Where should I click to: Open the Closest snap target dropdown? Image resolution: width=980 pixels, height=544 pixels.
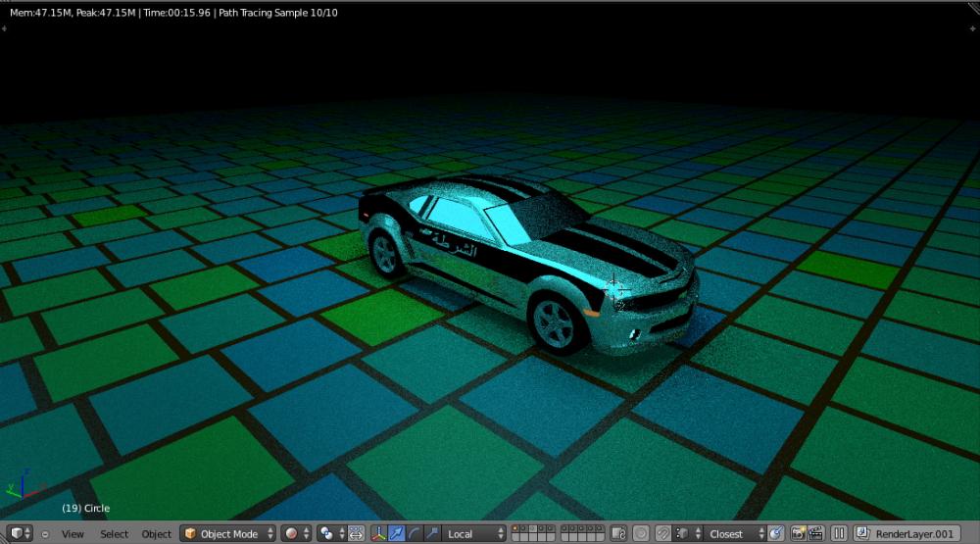pyautogui.click(x=734, y=533)
